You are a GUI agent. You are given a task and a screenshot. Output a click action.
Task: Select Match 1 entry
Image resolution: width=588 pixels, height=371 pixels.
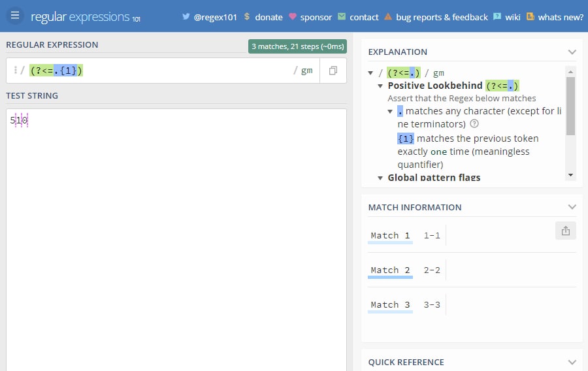(390, 235)
